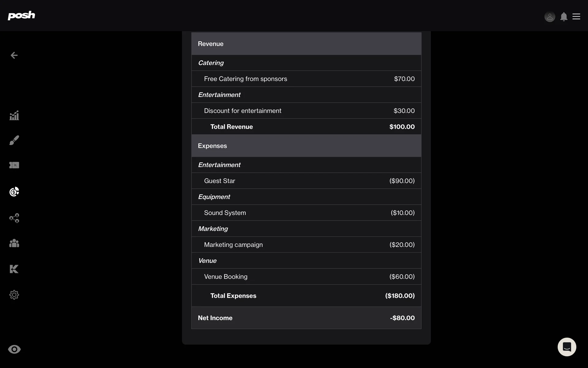Screen dimensions: 588x368
Task: Click the Revenue section header
Action: coord(306,44)
